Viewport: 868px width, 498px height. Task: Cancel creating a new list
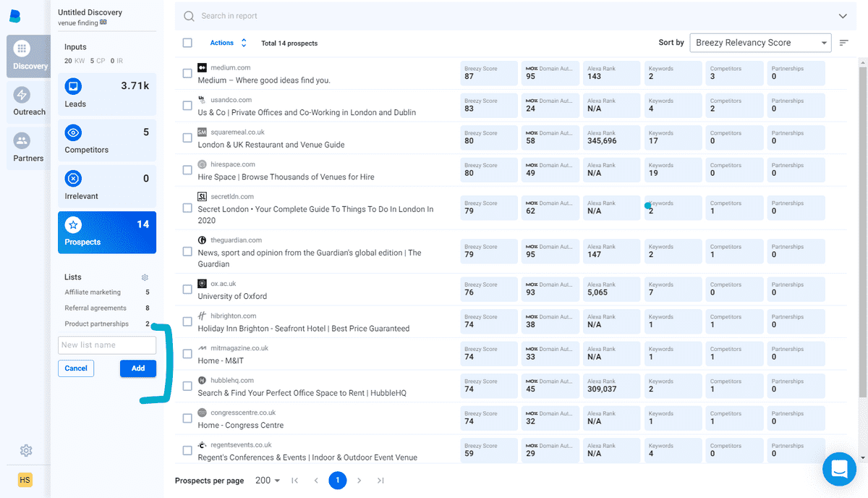[76, 368]
